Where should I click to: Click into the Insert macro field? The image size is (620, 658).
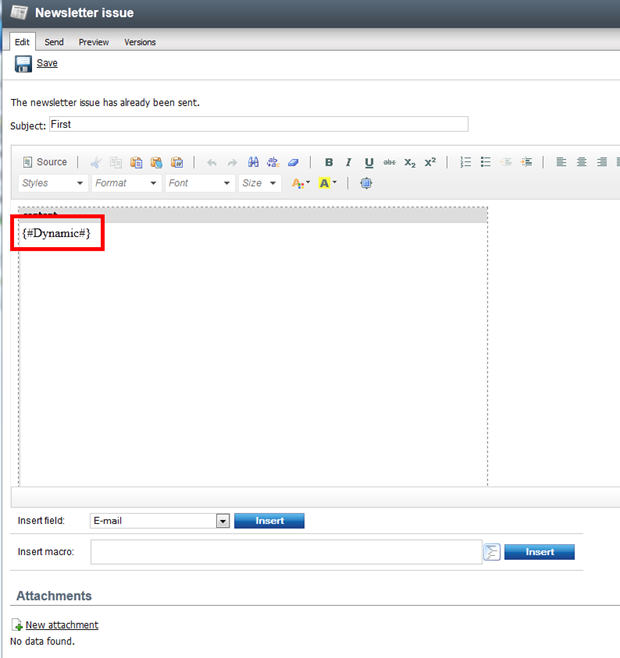(286, 552)
